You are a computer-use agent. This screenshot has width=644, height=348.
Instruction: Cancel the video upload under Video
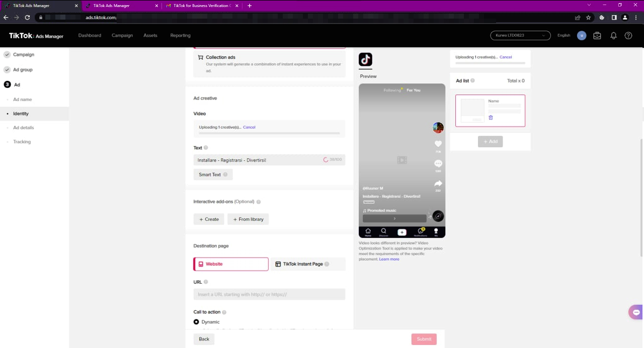(249, 127)
